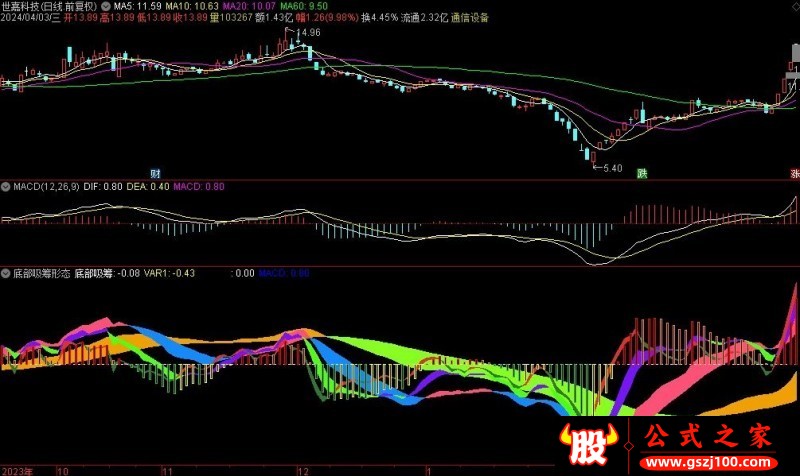This screenshot has height=476, width=800.
Task: Select the MA10: 10.63 moving average label
Action: tap(190, 6)
